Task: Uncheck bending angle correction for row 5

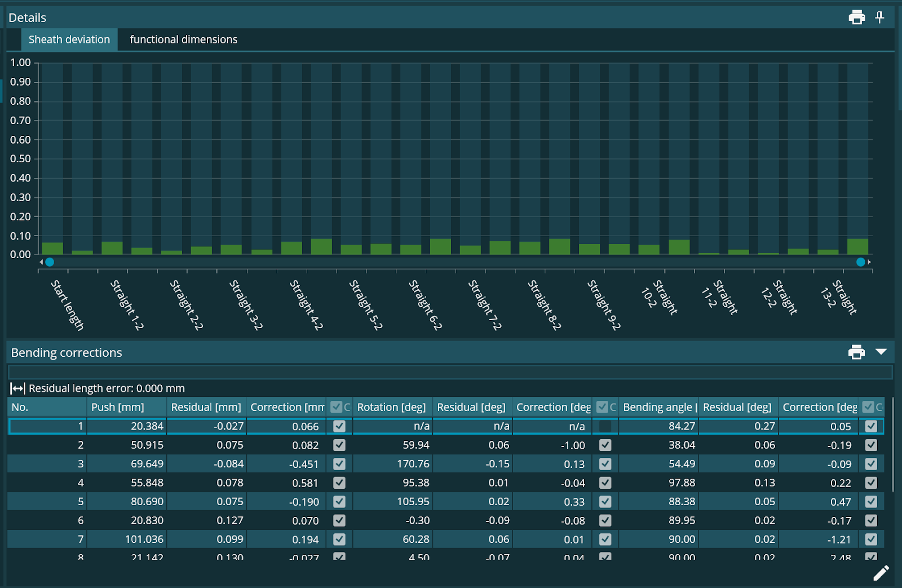Action: [872, 502]
